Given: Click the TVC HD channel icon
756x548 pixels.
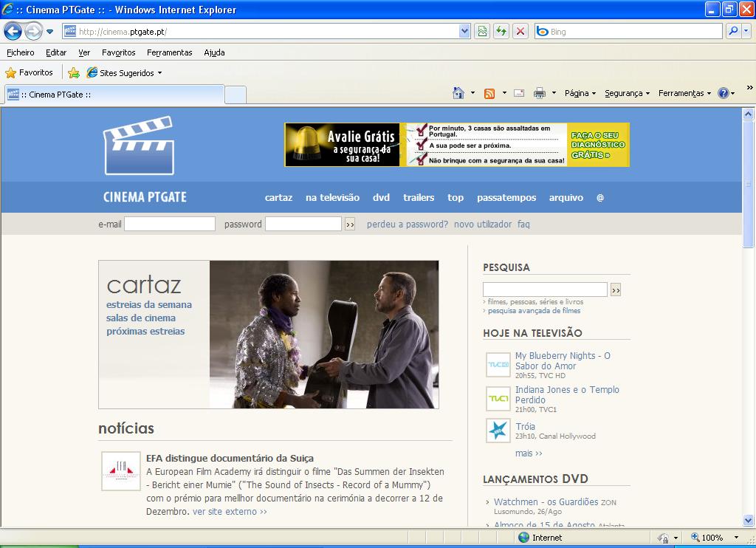Looking at the screenshot, I should [498, 365].
